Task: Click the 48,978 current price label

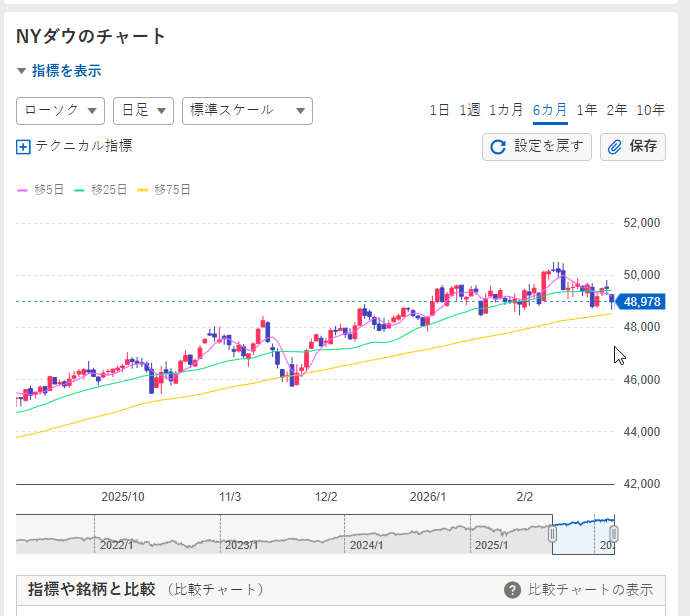Action: [x=640, y=302]
